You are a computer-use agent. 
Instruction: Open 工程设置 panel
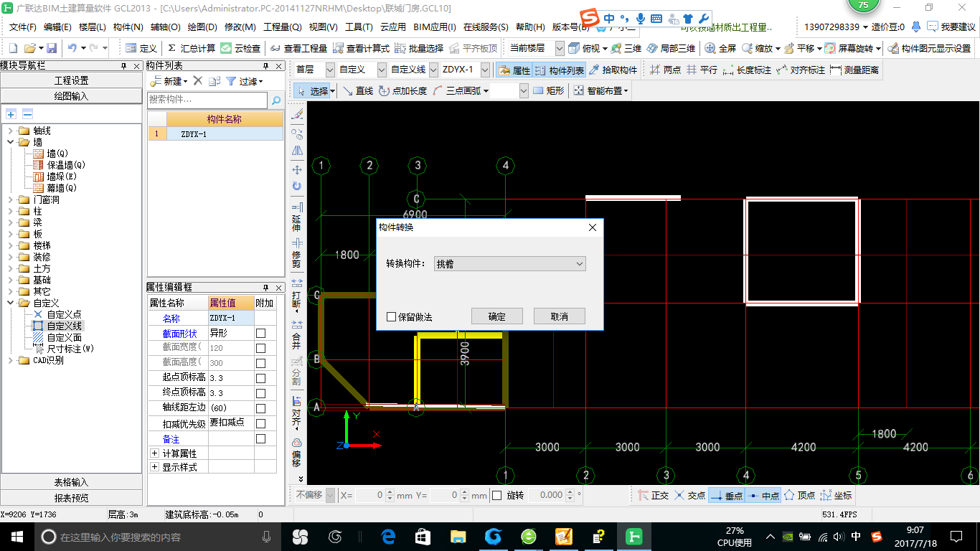click(x=72, y=80)
